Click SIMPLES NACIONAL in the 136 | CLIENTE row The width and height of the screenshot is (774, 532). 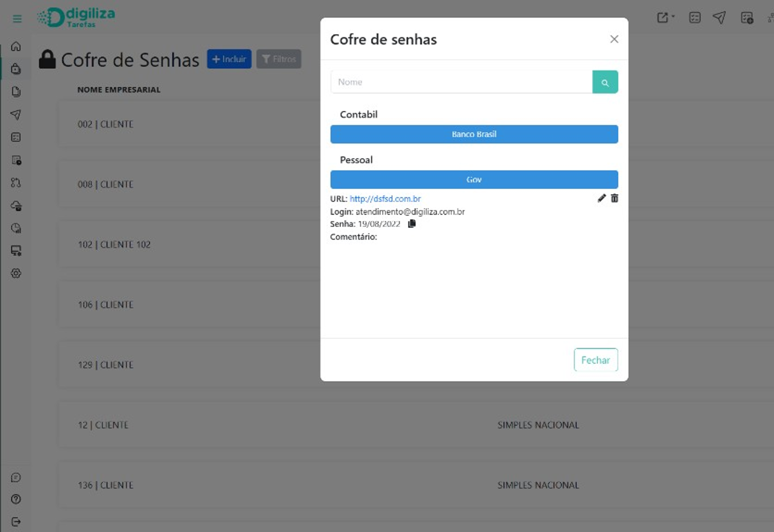[x=538, y=485]
